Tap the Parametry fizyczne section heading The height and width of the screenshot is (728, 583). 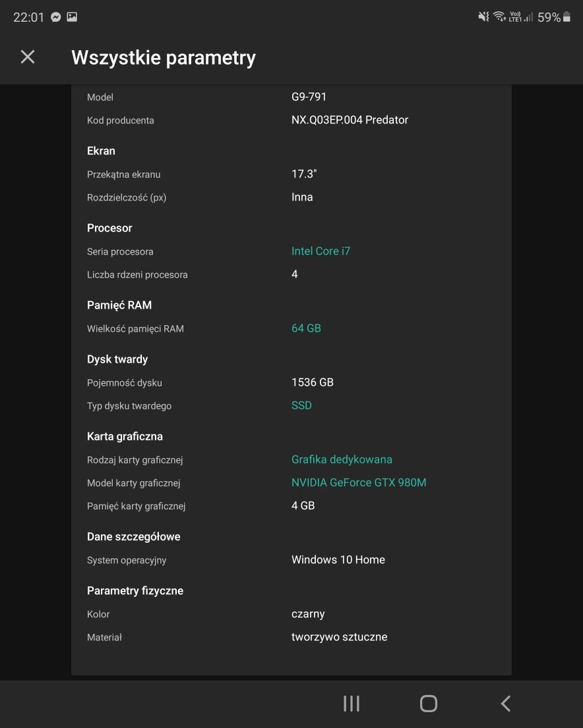[x=135, y=591]
